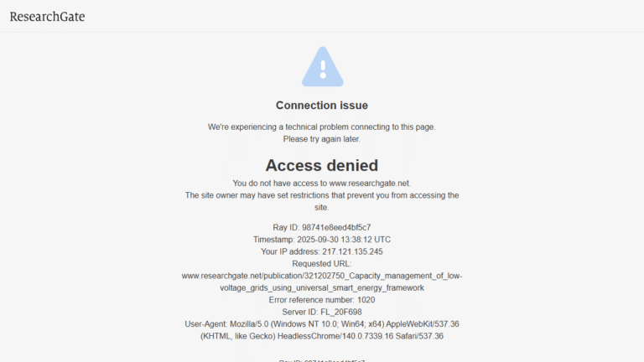The image size is (644, 362).
Task: Click the blue warning triangle icon
Action: pos(322,66)
